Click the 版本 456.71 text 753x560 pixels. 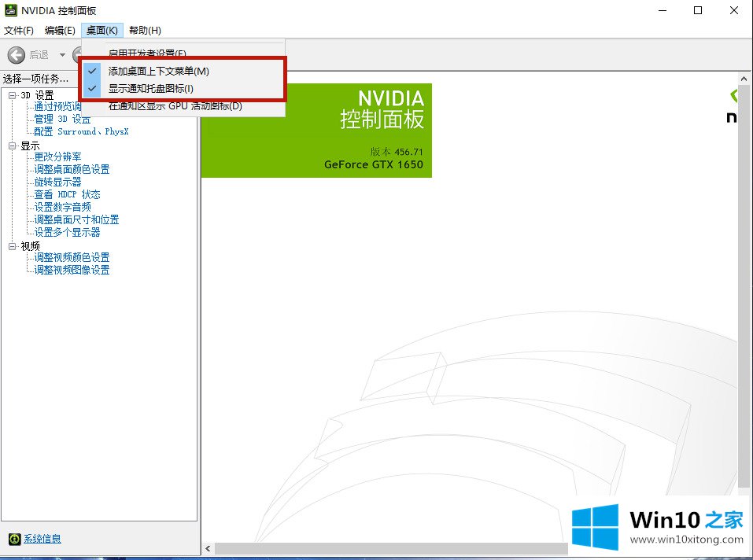click(x=397, y=152)
